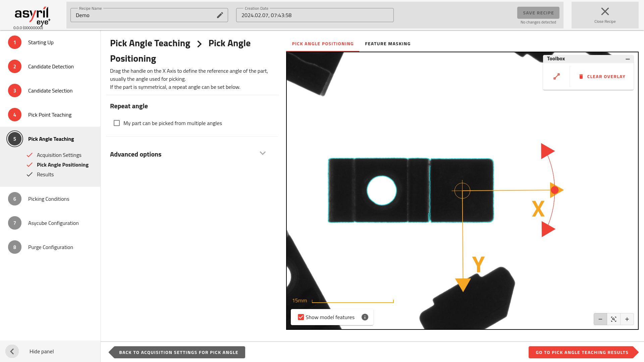Enable picking from multiple angles checkbox
The image size is (644, 362).
tap(117, 123)
